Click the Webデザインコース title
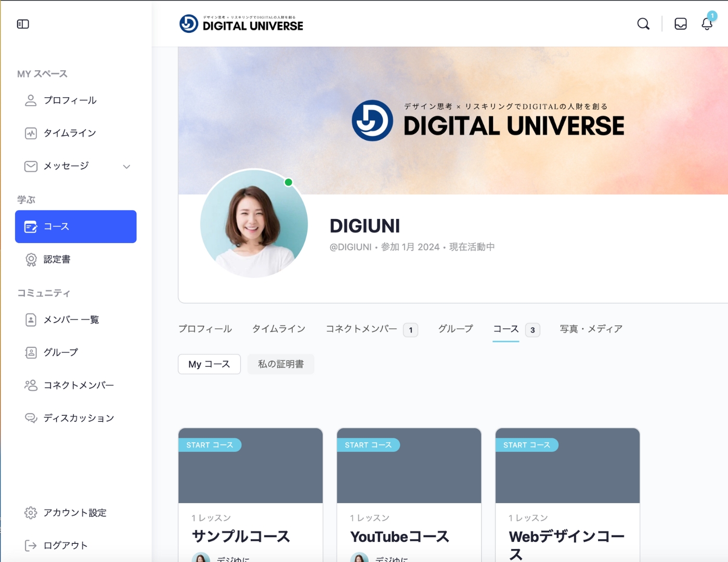This screenshot has width=728, height=562. tap(567, 545)
